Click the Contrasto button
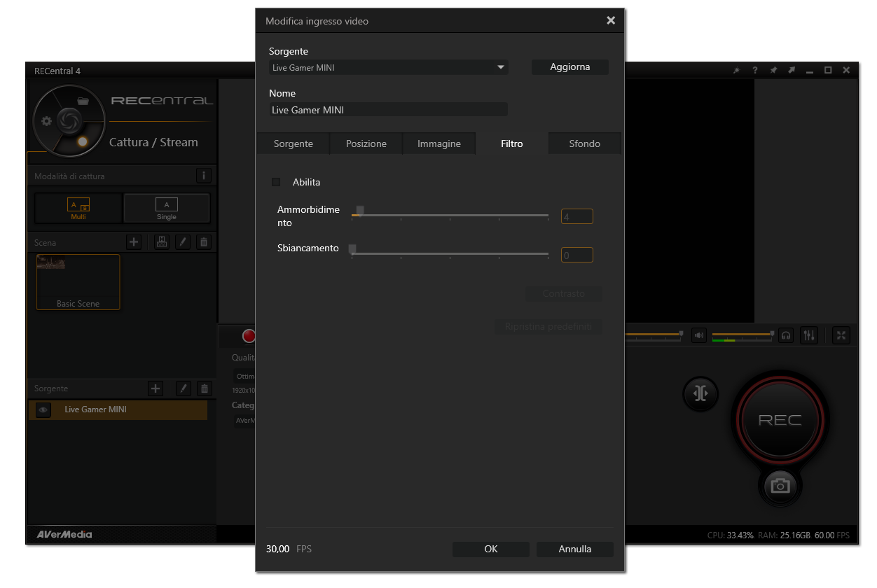Image resolution: width=877 pixels, height=588 pixels. tap(564, 294)
